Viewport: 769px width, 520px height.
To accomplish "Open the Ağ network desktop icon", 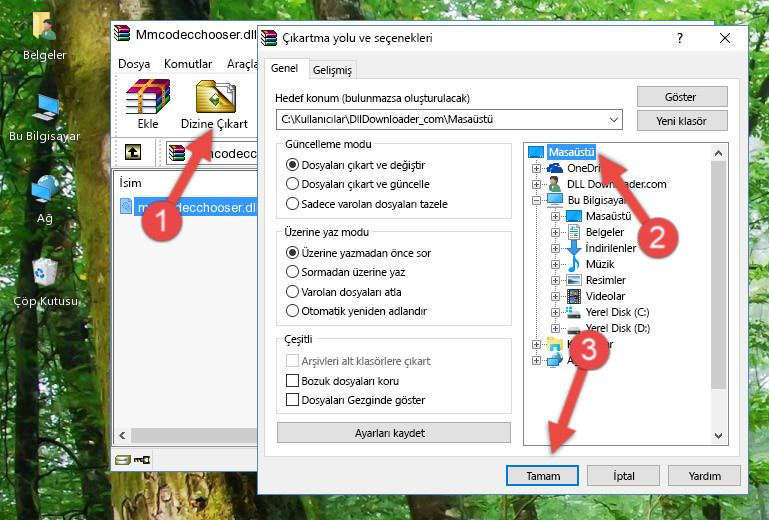I will [45, 189].
